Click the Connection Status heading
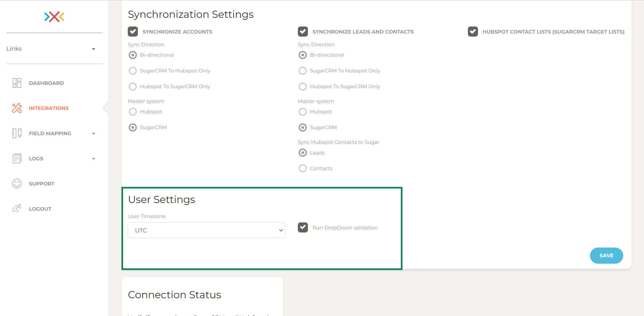 174,295
